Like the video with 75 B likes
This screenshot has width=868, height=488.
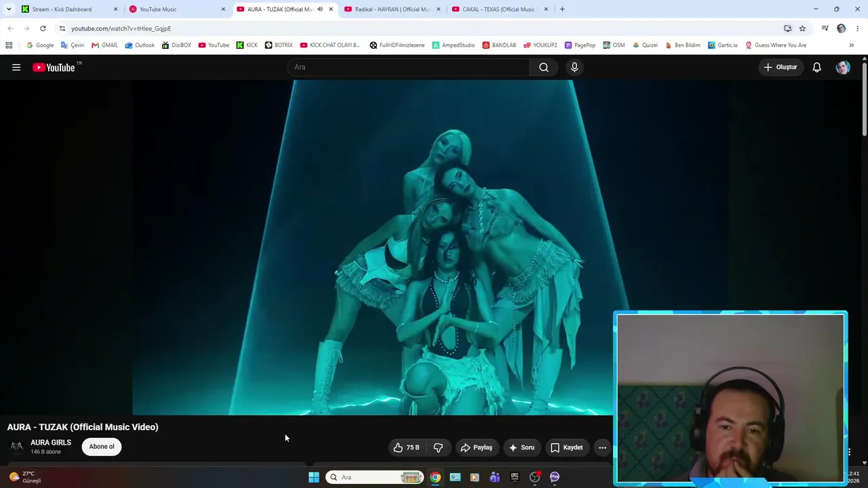pyautogui.click(x=406, y=447)
